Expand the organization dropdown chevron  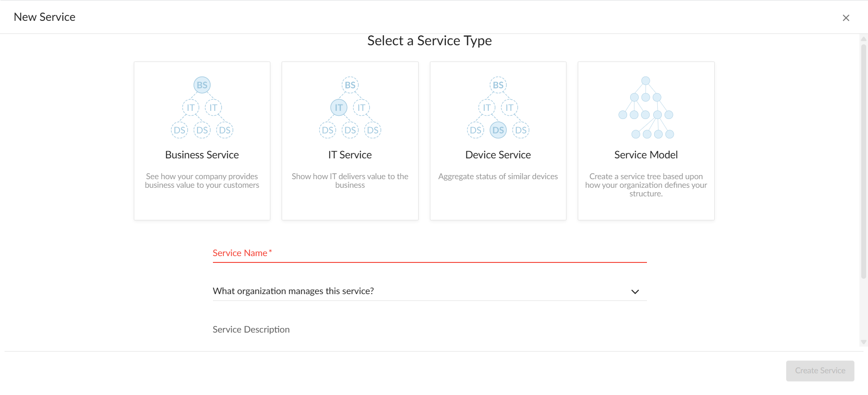point(635,292)
